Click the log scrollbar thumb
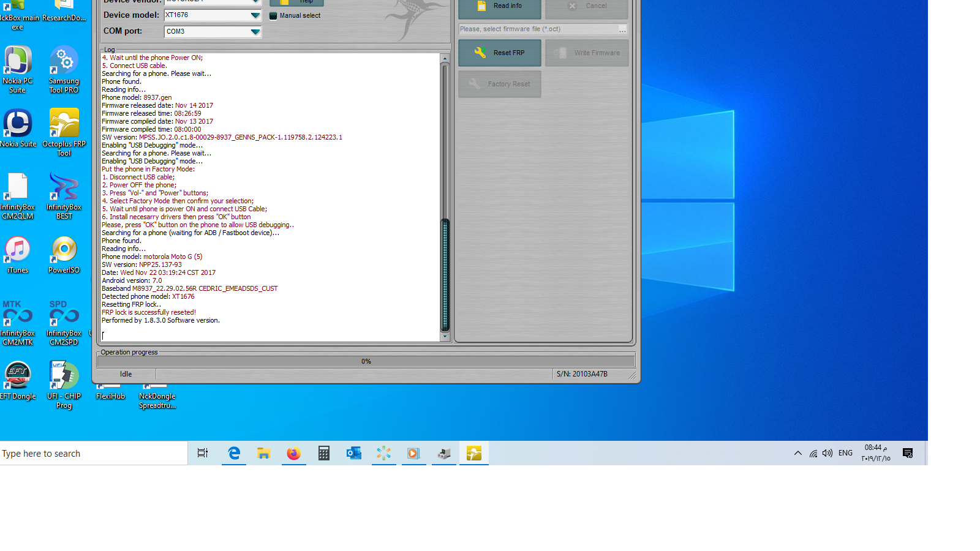This screenshot has width=980, height=551. [445, 275]
